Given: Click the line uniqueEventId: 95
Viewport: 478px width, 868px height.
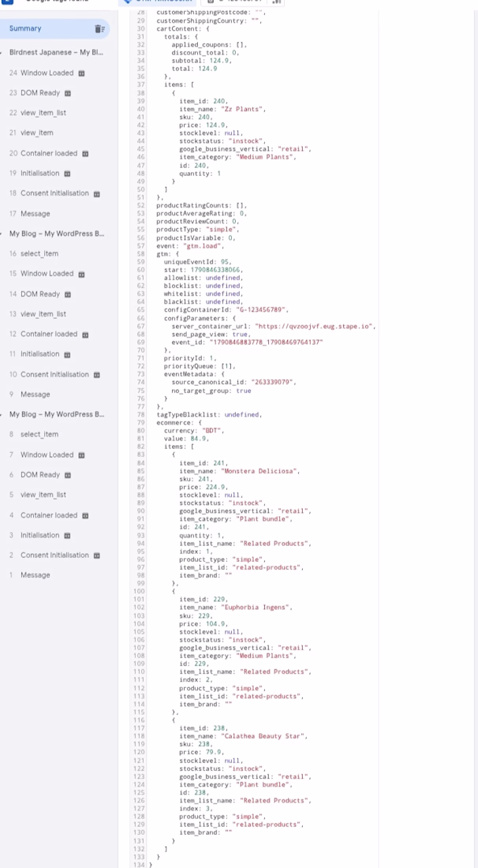Looking at the screenshot, I should 197,262.
